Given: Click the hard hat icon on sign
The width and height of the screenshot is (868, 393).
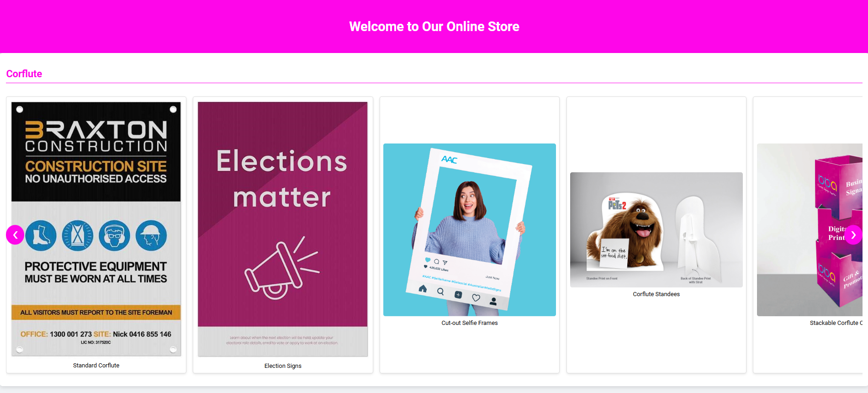Looking at the screenshot, I should click(151, 235).
